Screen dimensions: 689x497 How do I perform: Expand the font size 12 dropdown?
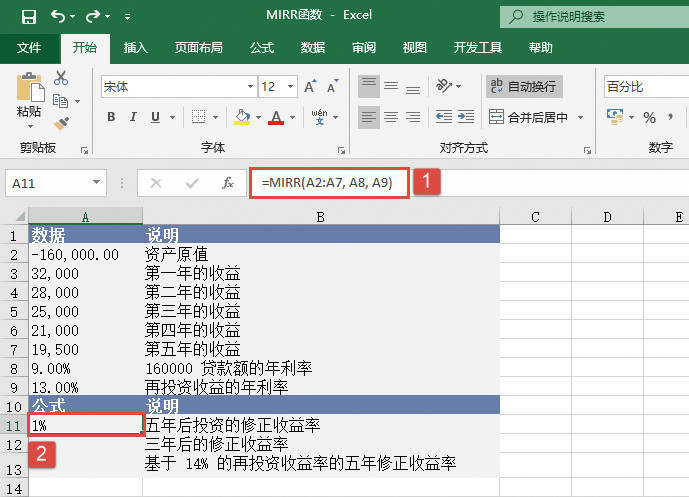pyautogui.click(x=291, y=87)
